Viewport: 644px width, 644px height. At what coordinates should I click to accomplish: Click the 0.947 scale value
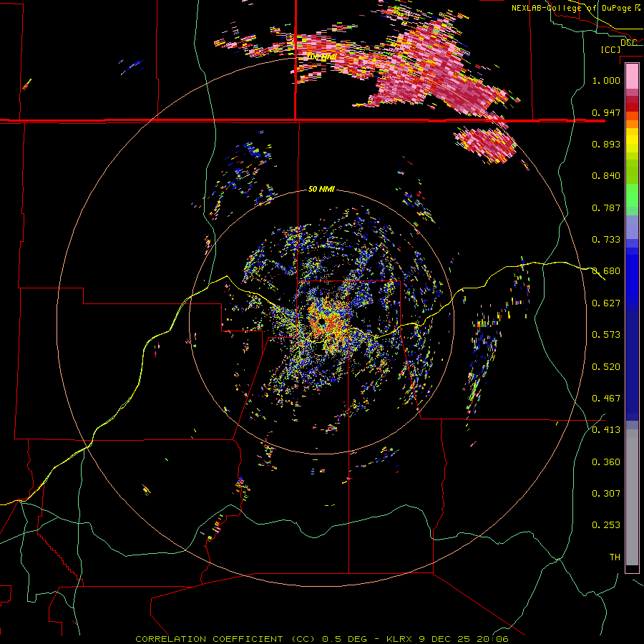(x=606, y=112)
